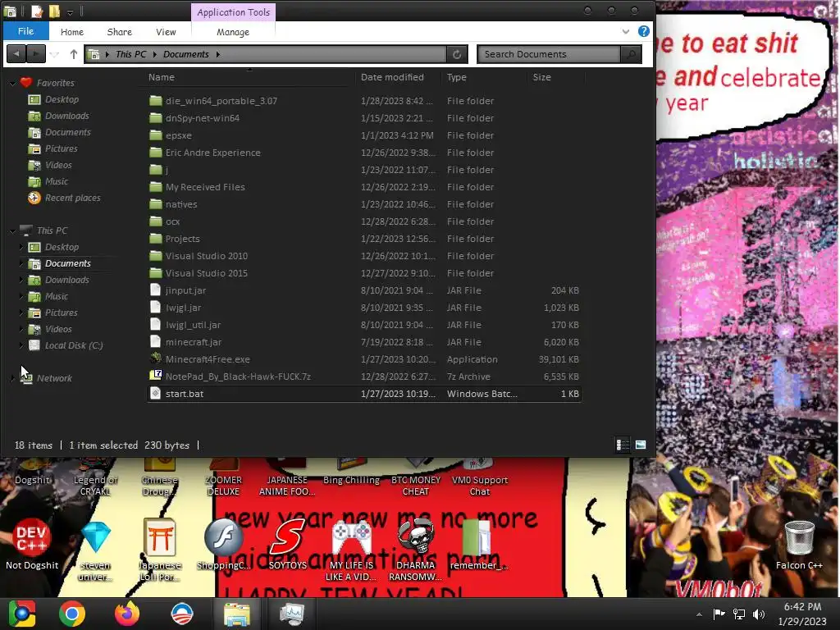Sort by the Type column header
Image resolution: width=840 pixels, height=630 pixels.
456,77
